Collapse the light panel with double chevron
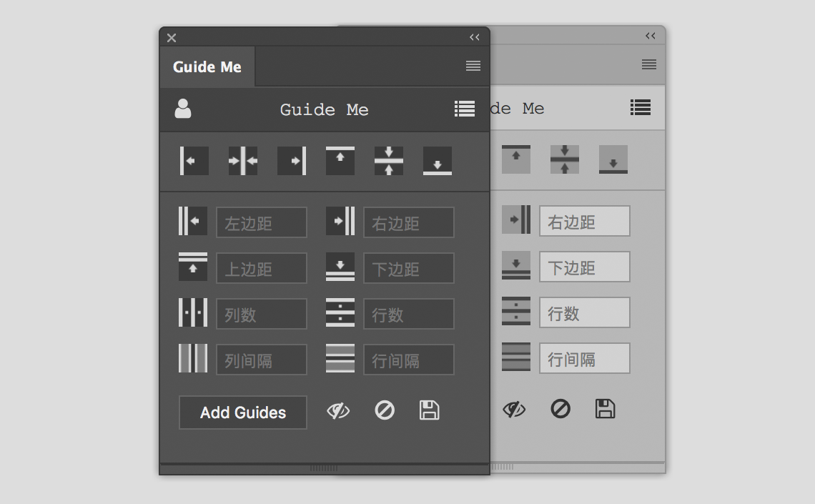Viewport: 815px width, 504px height. [x=651, y=36]
